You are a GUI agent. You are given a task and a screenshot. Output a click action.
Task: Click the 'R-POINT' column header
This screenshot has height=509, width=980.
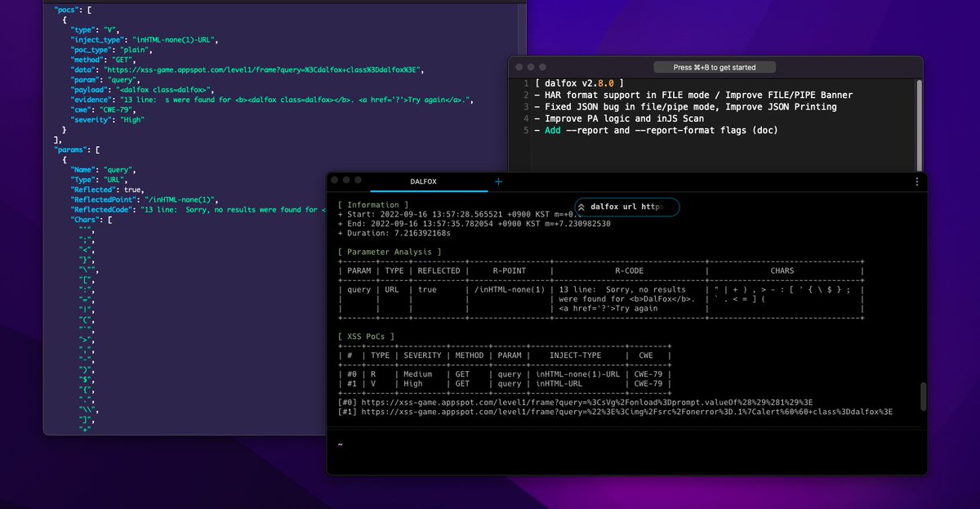[510, 270]
